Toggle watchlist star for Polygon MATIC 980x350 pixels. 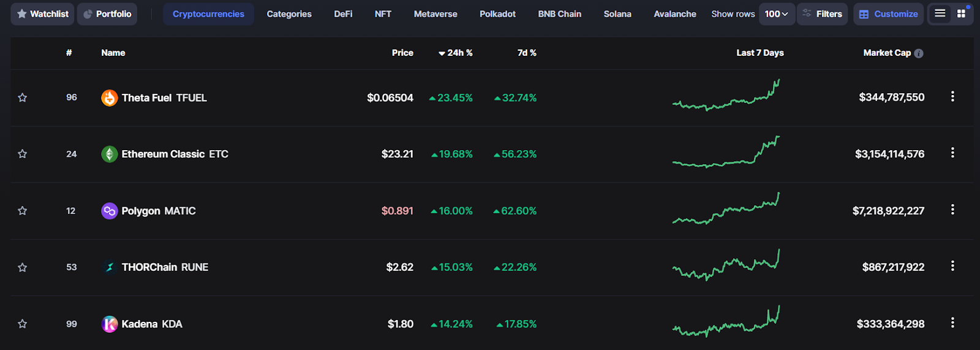point(23,211)
